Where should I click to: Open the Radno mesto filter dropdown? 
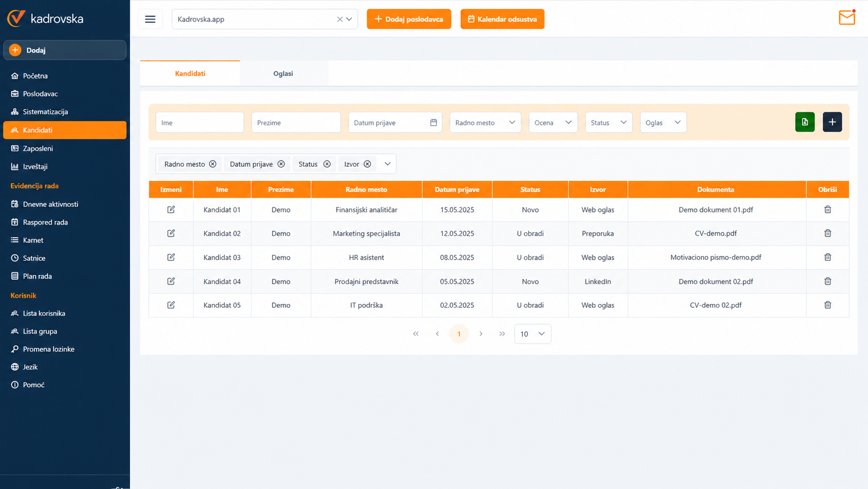click(485, 123)
